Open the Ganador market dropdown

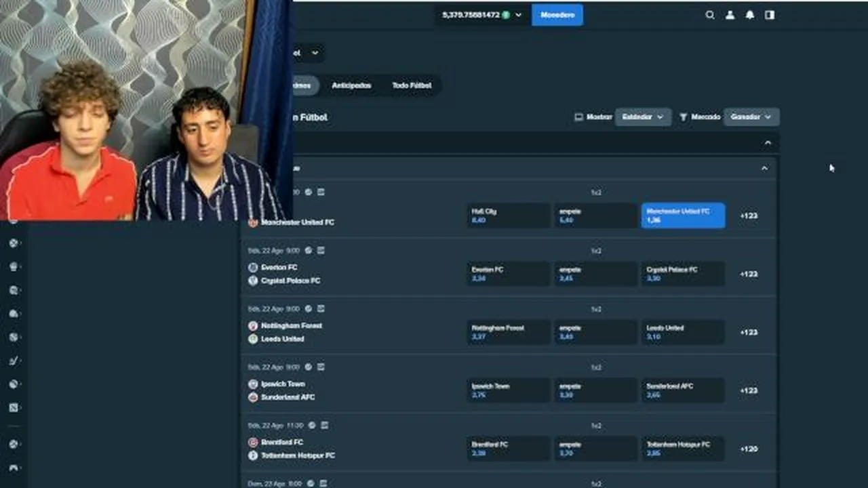[x=751, y=117]
